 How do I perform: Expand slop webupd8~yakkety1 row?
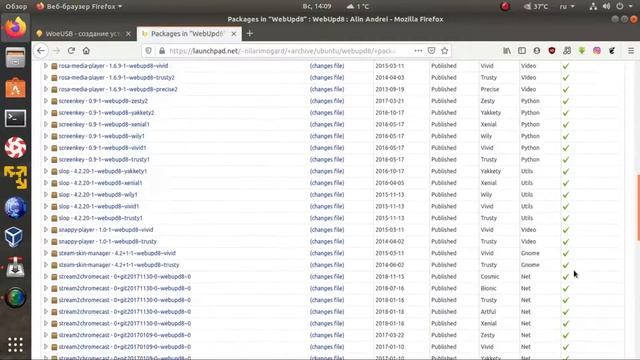pyautogui.click(x=46, y=171)
